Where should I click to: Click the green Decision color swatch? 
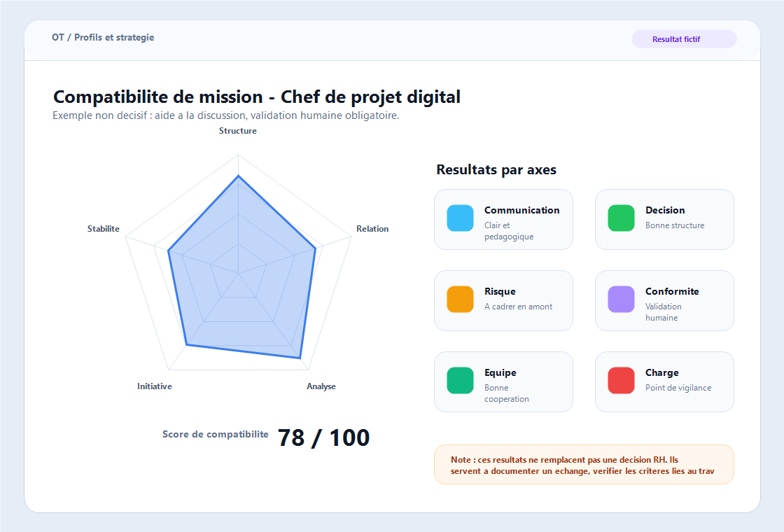(621, 218)
